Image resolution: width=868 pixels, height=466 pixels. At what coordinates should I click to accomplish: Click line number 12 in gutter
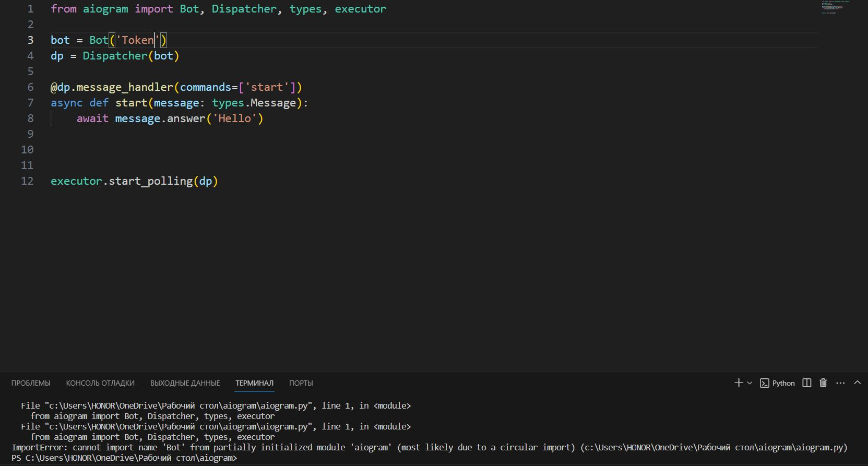27,181
